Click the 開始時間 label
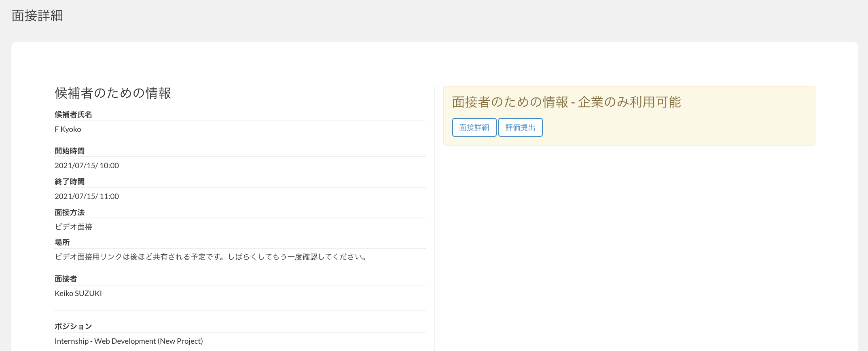The width and height of the screenshot is (868, 351). [70, 151]
